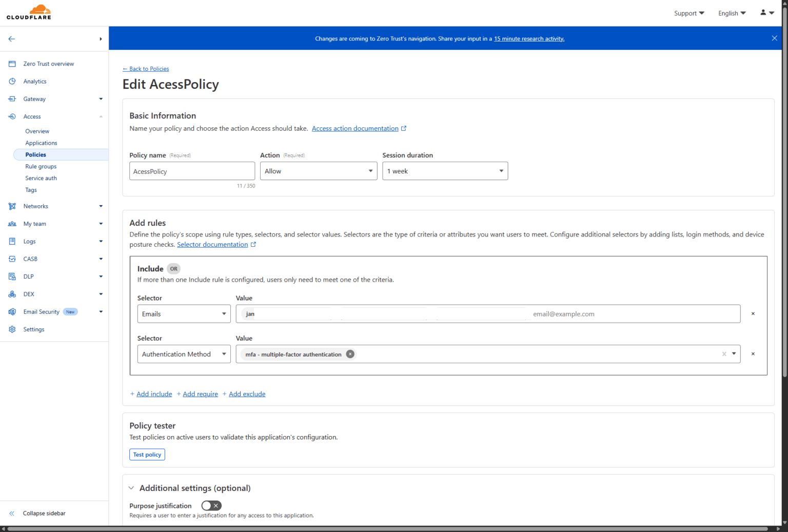Select the Analytics icon in the sidebar
This screenshot has height=532, width=788.
pyautogui.click(x=12, y=81)
